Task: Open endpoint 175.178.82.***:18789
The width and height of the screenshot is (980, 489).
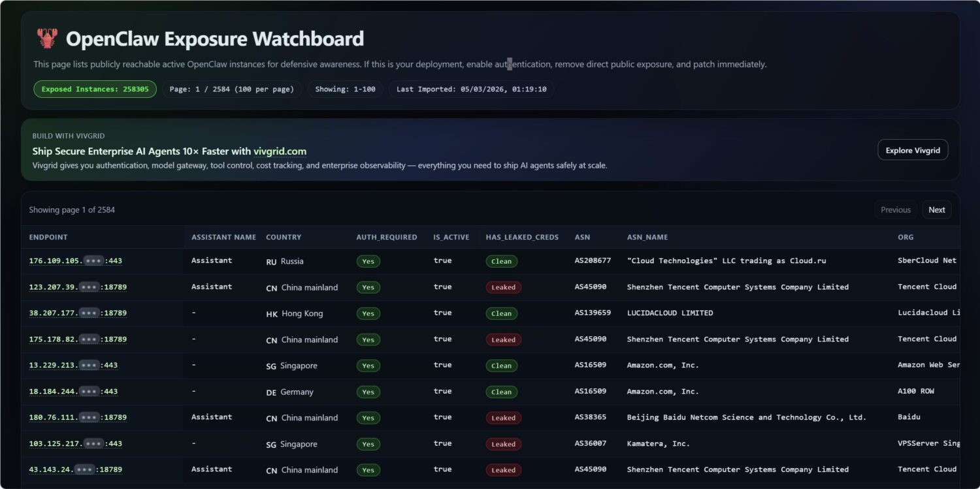Action: [78, 339]
